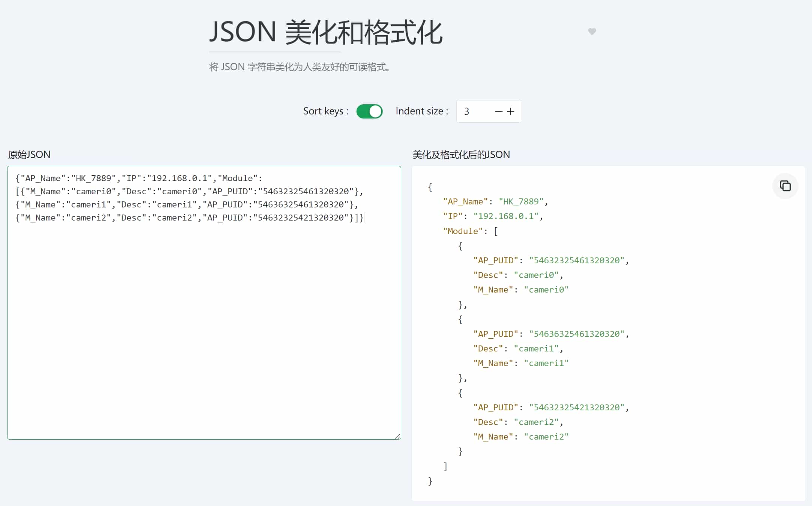The width and height of the screenshot is (812, 506).
Task: Place cursor on "AP_Name" in raw JSON
Action: [x=43, y=179]
